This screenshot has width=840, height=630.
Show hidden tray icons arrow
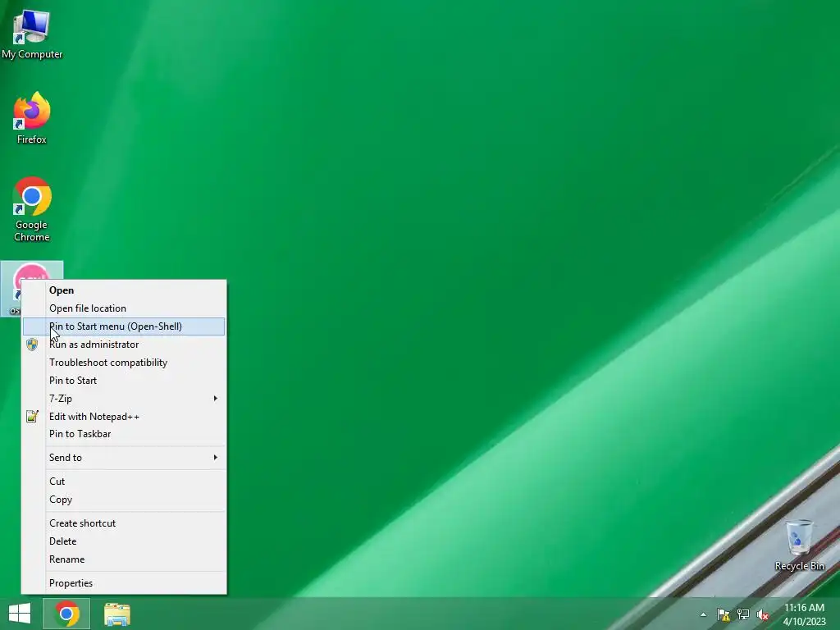(x=703, y=614)
